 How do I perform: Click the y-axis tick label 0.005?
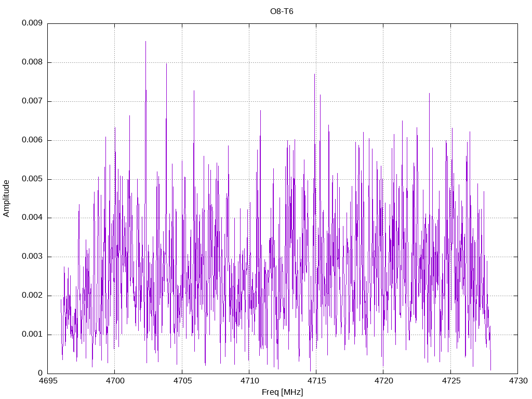32,179
